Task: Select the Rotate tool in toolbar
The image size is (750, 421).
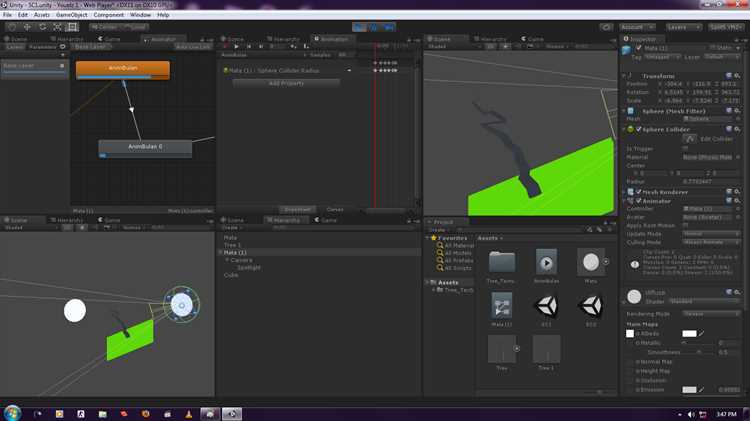Action: (43, 27)
